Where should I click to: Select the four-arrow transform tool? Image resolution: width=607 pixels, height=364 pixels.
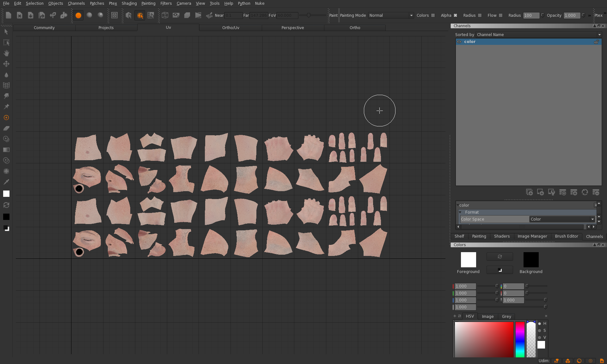6,64
